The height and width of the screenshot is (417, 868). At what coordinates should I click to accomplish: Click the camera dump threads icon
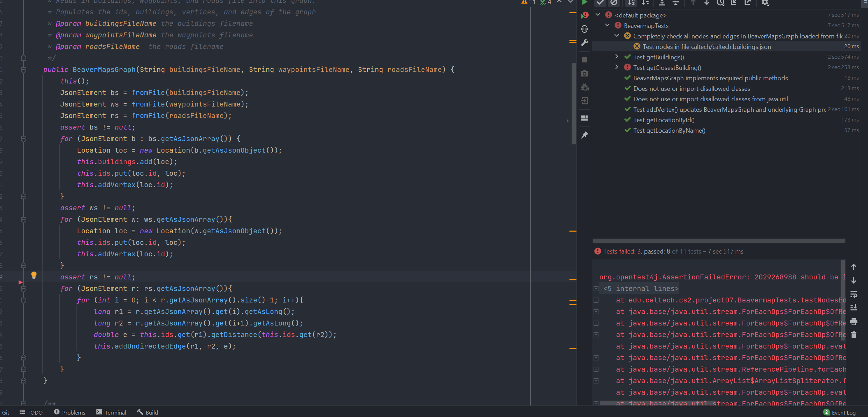(x=584, y=74)
